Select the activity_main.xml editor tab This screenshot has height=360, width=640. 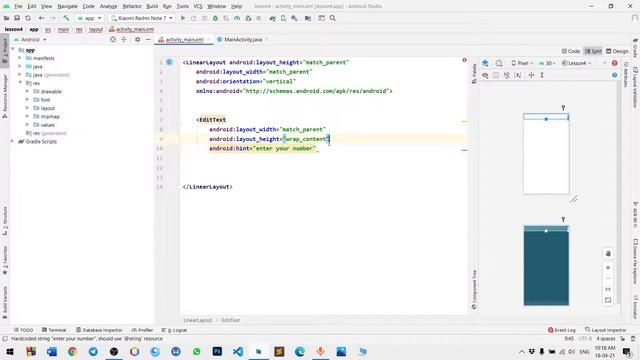(x=184, y=40)
